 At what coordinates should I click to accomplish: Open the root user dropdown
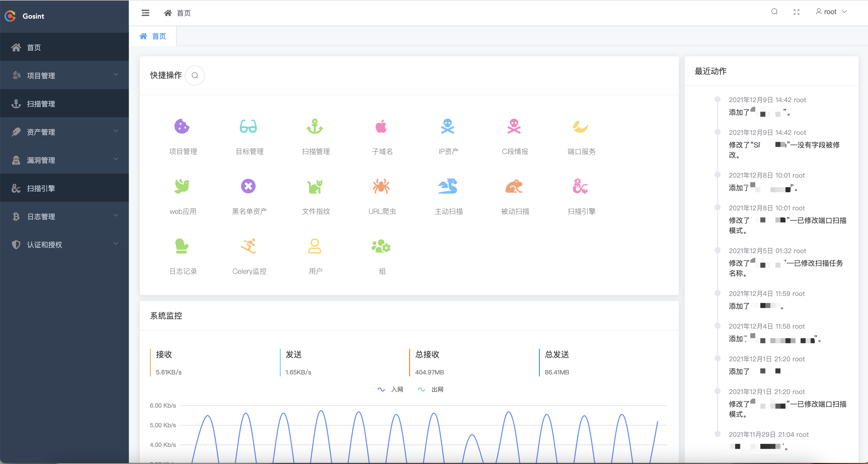tap(831, 12)
